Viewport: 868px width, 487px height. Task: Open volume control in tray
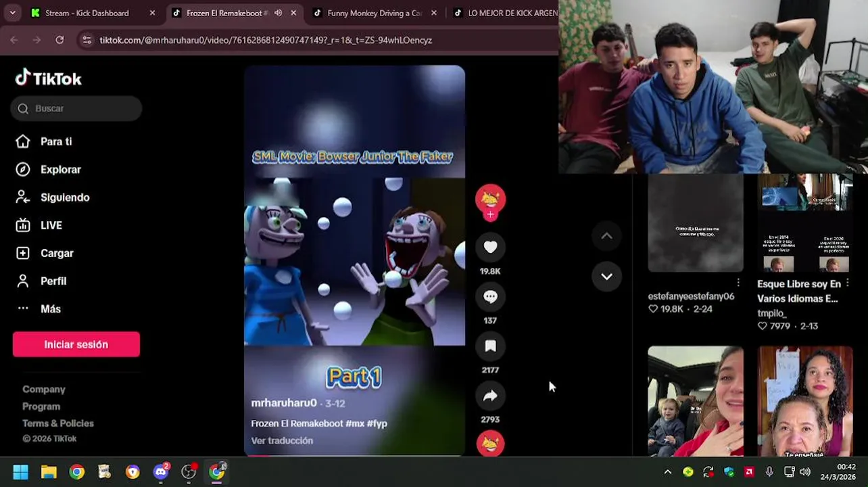pos(804,472)
